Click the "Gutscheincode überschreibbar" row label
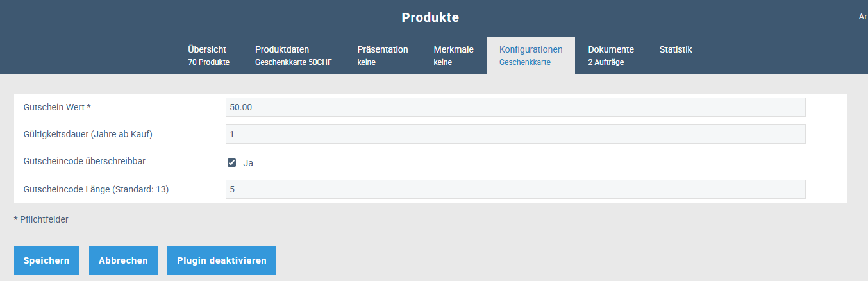The width and height of the screenshot is (868, 281). pos(84,161)
